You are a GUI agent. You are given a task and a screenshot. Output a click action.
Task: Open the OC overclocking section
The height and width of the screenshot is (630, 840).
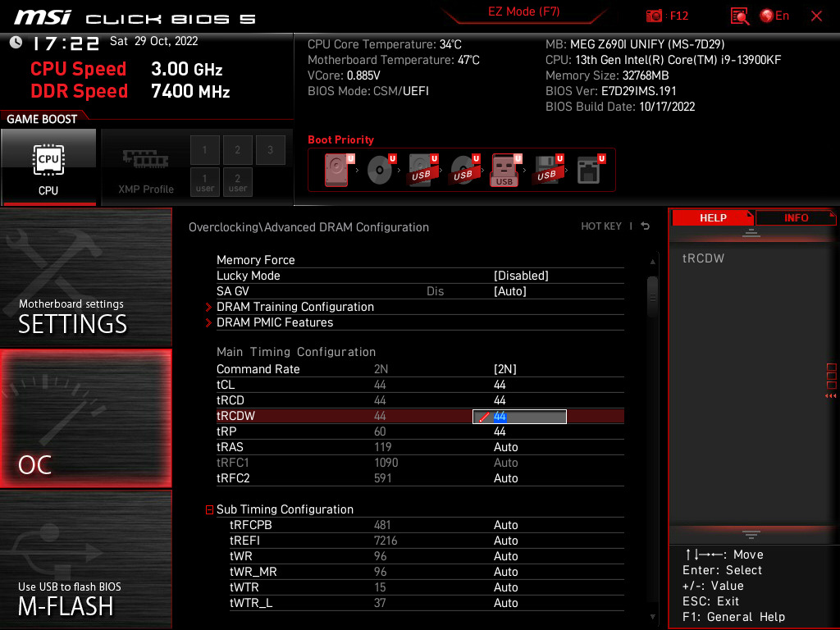tap(85, 419)
